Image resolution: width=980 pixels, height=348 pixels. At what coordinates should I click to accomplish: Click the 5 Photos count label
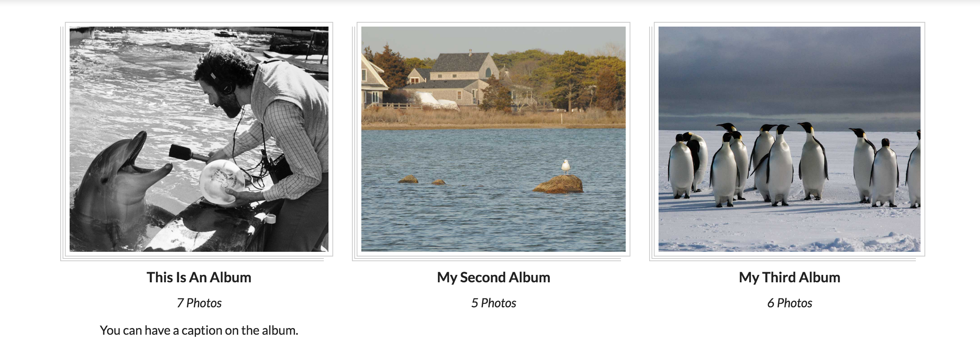tap(493, 303)
